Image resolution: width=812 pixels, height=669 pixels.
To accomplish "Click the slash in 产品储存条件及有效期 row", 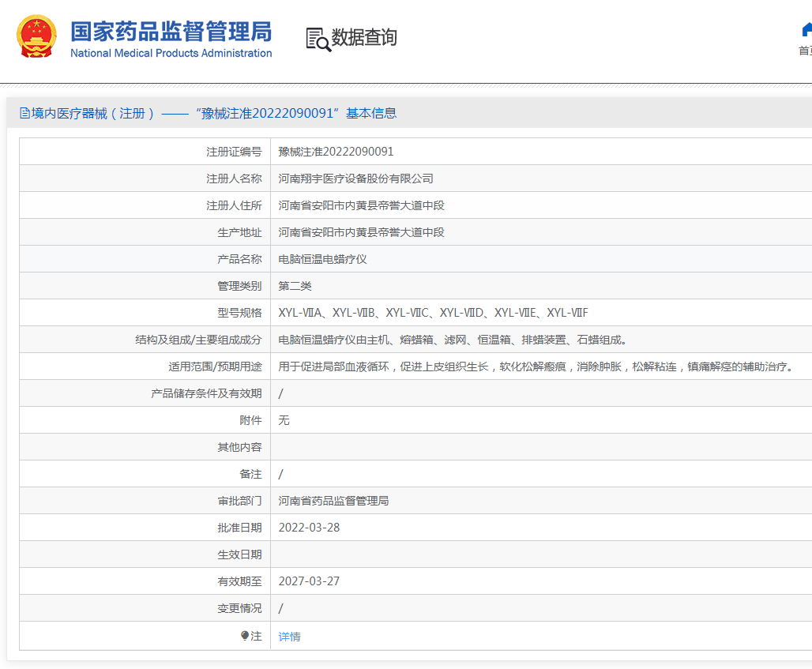I will coord(280,393).
